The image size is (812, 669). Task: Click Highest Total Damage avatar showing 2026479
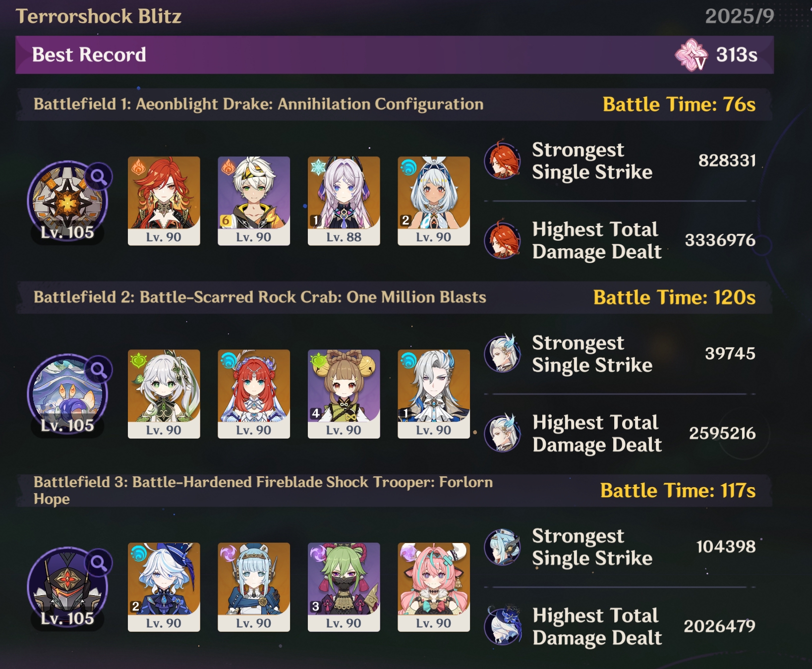[x=502, y=626]
